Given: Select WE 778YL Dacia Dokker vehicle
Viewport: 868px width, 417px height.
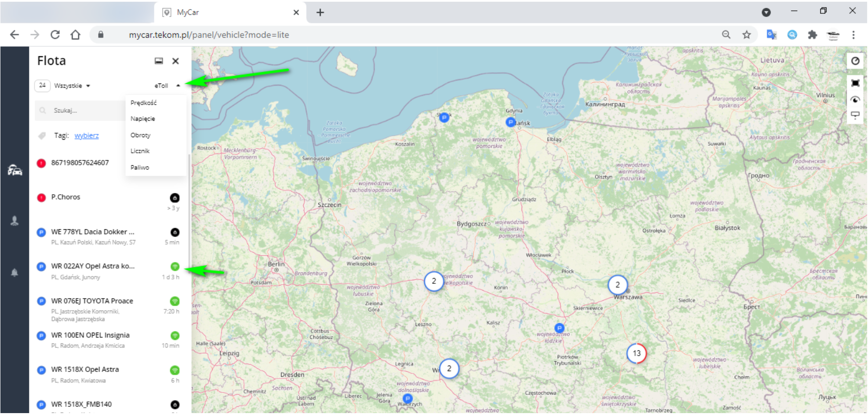Looking at the screenshot, I should 108,236.
